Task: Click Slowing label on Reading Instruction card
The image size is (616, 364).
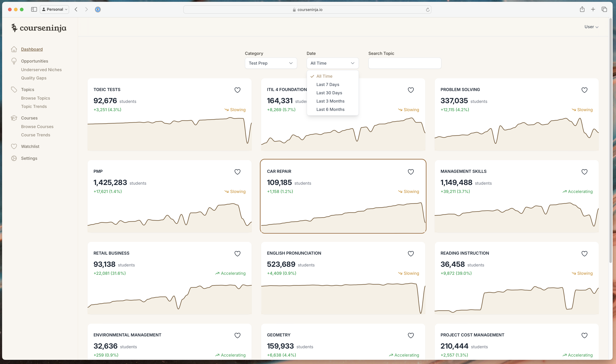Action: click(x=582, y=273)
